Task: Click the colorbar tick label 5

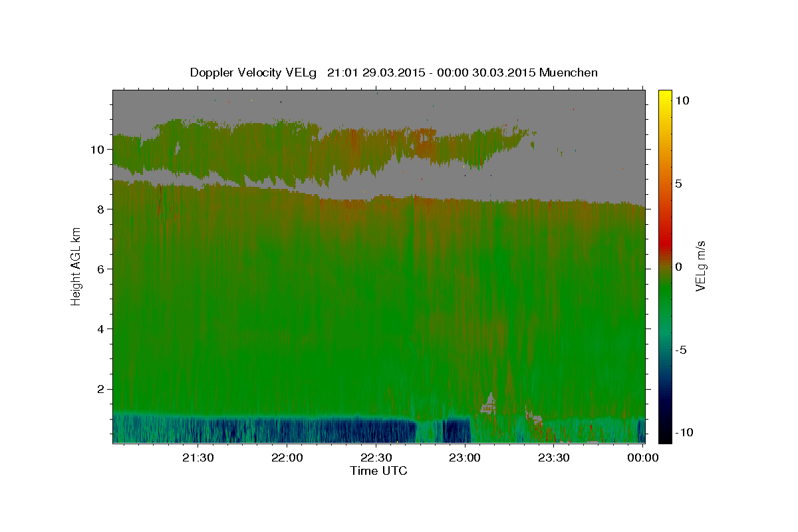Action: [679, 184]
